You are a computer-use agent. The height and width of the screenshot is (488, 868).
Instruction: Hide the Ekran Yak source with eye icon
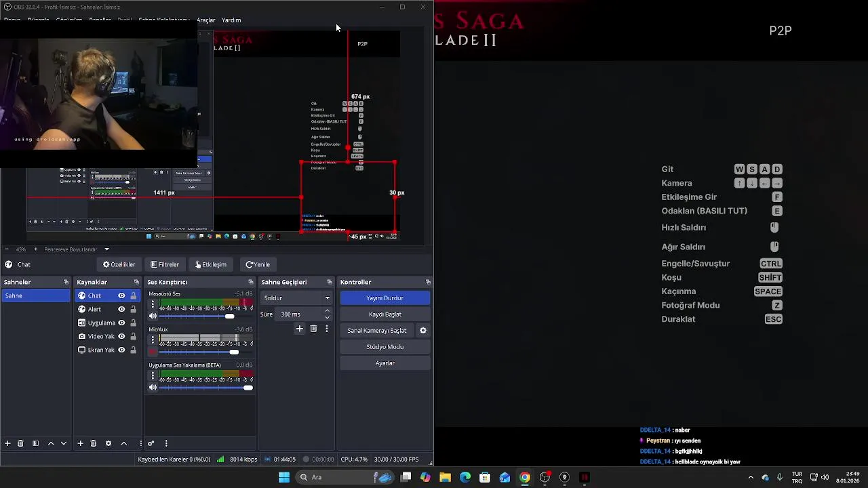pyautogui.click(x=121, y=350)
